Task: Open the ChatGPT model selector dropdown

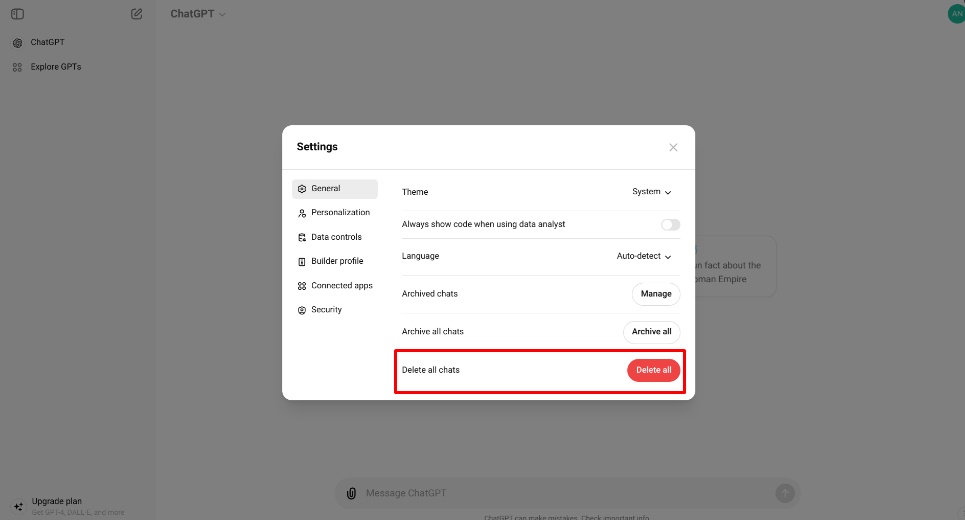Action: [x=198, y=14]
